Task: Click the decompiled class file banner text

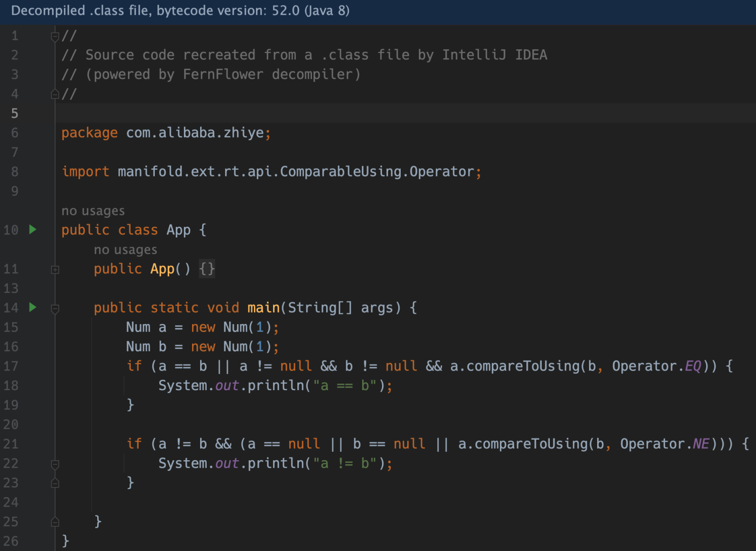Action: coord(180,11)
